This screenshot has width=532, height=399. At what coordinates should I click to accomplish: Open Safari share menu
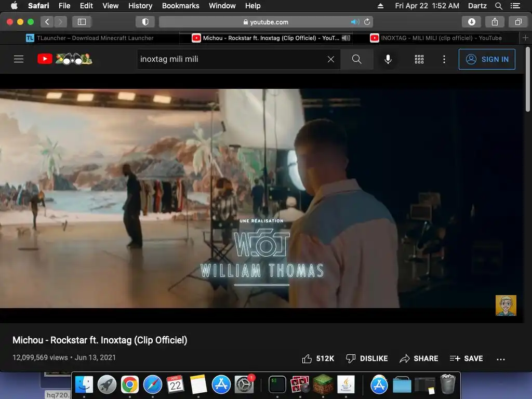pyautogui.click(x=495, y=22)
